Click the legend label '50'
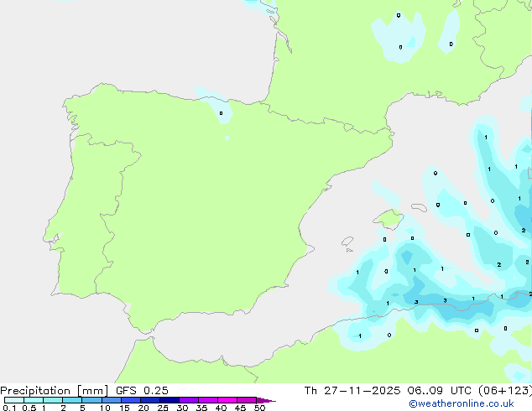The width and height of the screenshot is (532, 411). click(259, 408)
